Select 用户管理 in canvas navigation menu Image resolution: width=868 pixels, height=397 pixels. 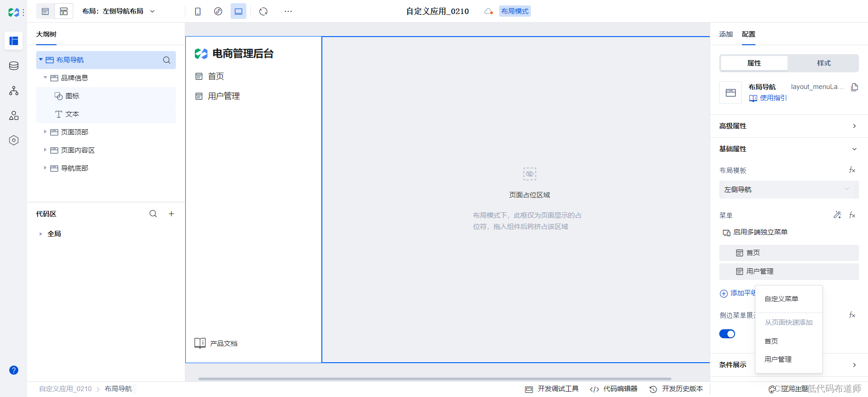click(x=217, y=96)
